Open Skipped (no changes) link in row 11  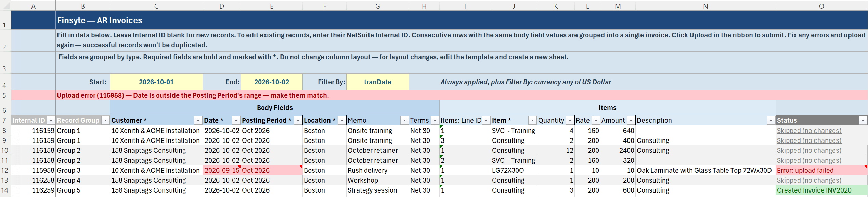(x=809, y=160)
